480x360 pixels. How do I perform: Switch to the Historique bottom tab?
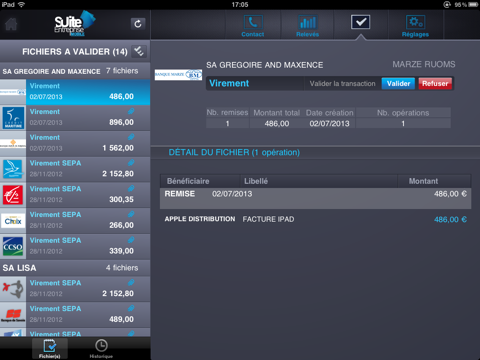101,349
